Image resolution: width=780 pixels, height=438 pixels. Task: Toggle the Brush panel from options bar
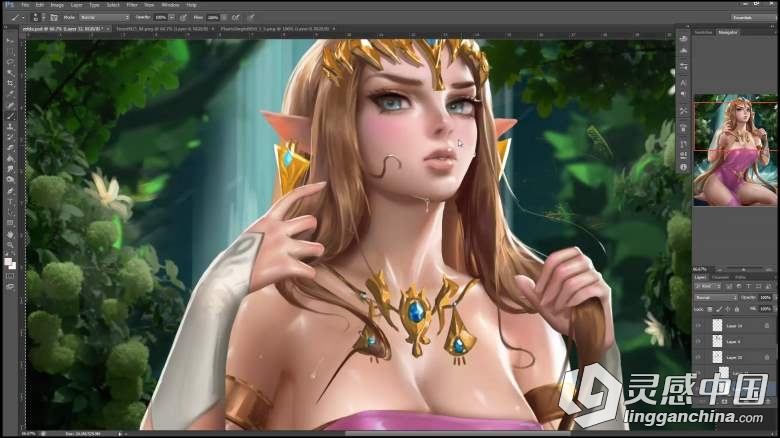pos(54,17)
